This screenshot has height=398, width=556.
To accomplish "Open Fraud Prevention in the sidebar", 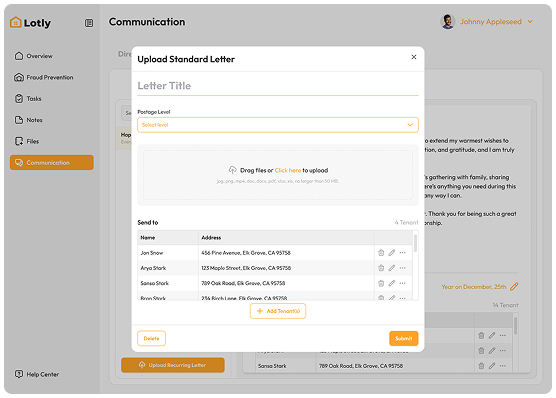I will [44, 77].
